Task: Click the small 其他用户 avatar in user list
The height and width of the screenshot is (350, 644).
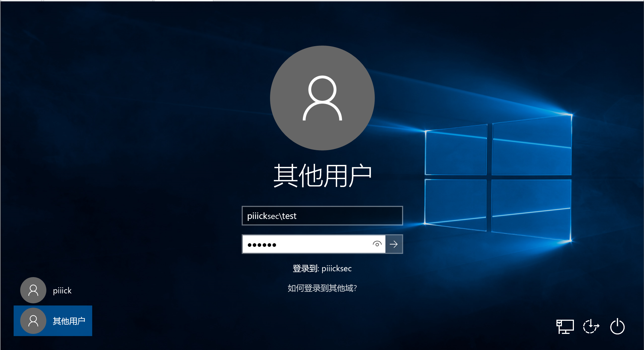Action: (x=33, y=321)
